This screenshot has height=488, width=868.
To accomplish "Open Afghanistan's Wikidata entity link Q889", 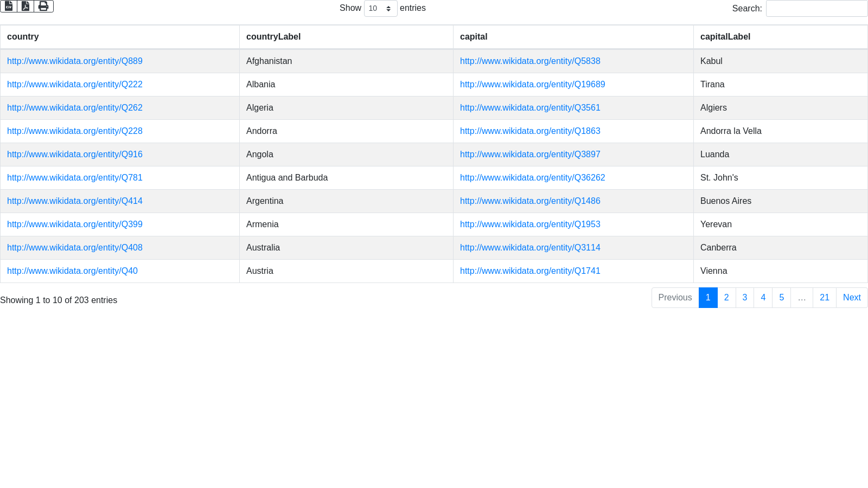I will [x=75, y=61].
